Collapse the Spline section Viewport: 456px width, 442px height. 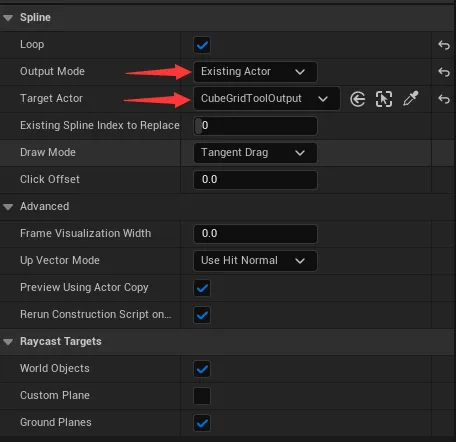point(8,18)
